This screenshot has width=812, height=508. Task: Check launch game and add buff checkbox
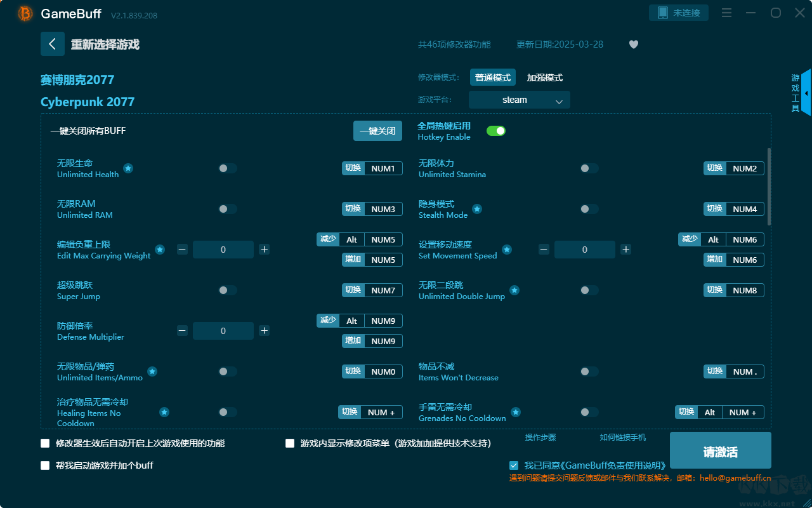pyautogui.click(x=45, y=465)
